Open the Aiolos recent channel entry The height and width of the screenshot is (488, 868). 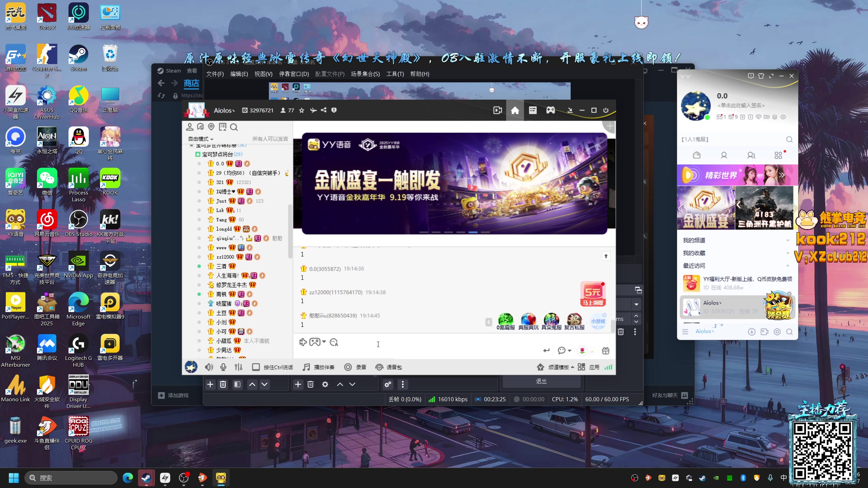(737, 307)
